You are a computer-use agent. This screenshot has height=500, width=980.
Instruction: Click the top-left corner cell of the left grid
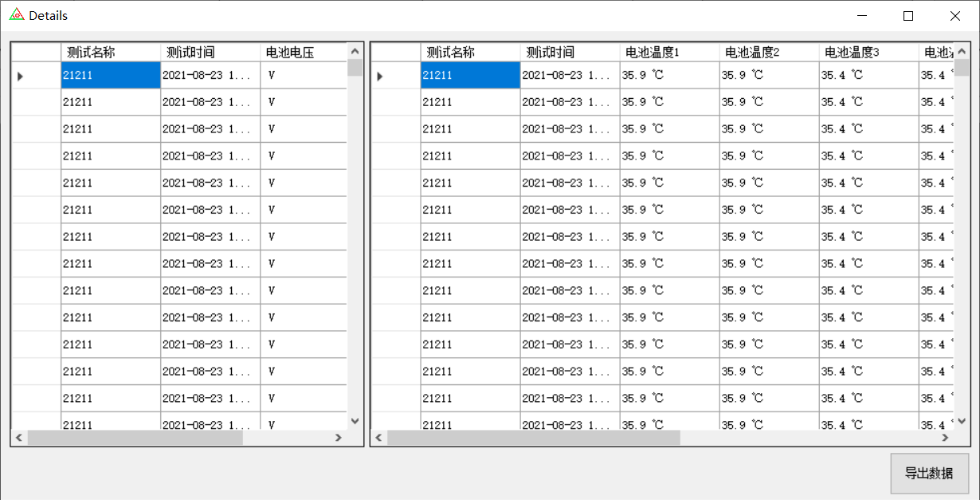point(35,52)
